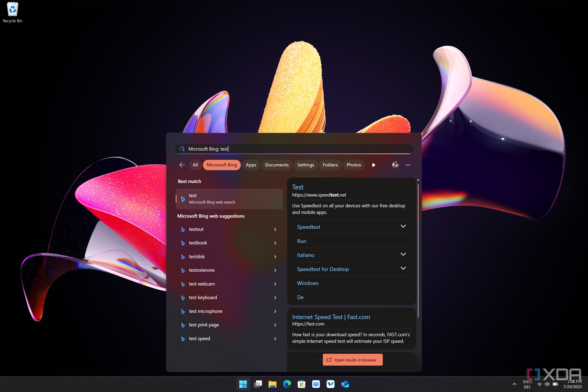Open Outlook from taskbar
This screenshot has height=392, width=588.
345,384
